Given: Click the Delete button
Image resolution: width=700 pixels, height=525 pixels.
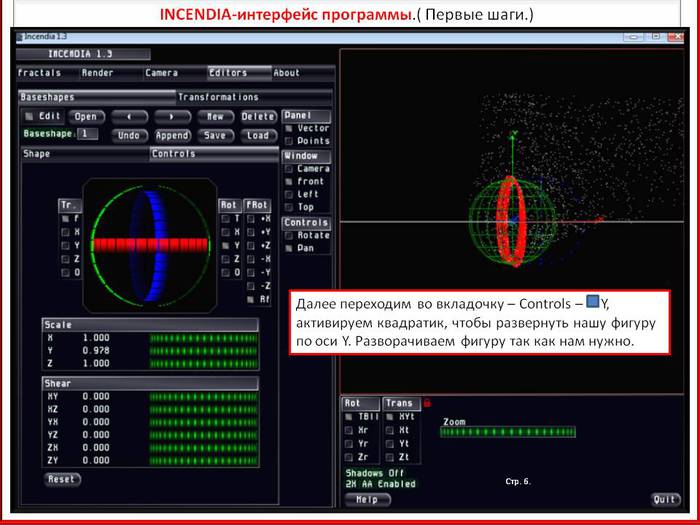Looking at the screenshot, I should 258,117.
